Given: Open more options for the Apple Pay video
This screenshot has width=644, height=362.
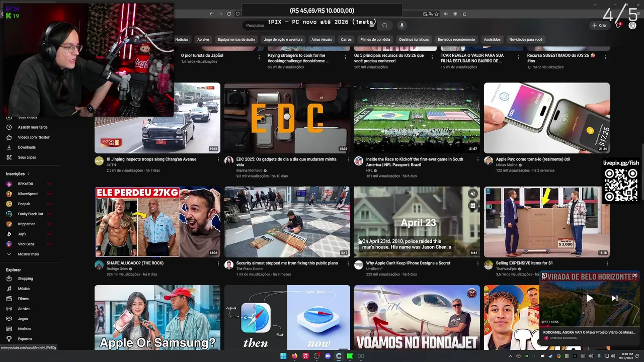Looking at the screenshot, I should [607, 159].
